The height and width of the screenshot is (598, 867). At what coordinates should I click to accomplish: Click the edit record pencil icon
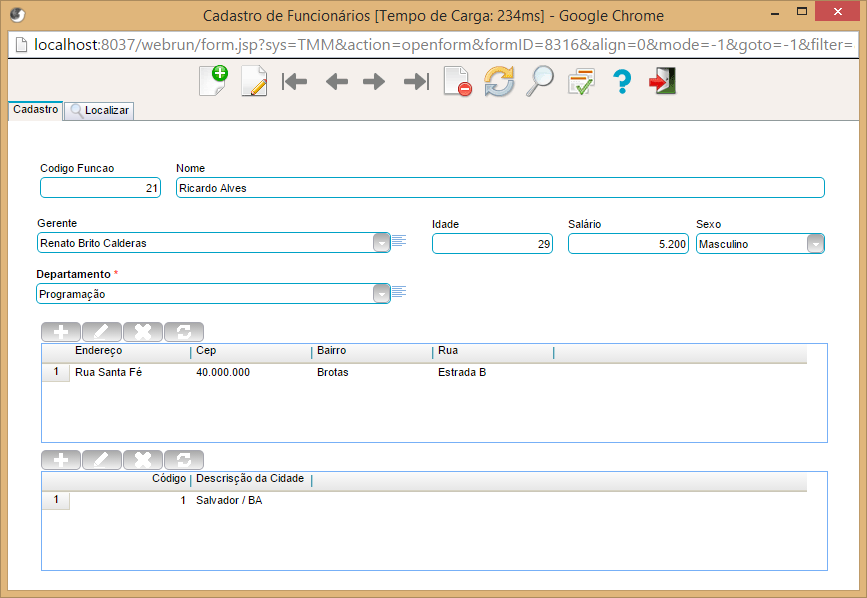pos(254,81)
